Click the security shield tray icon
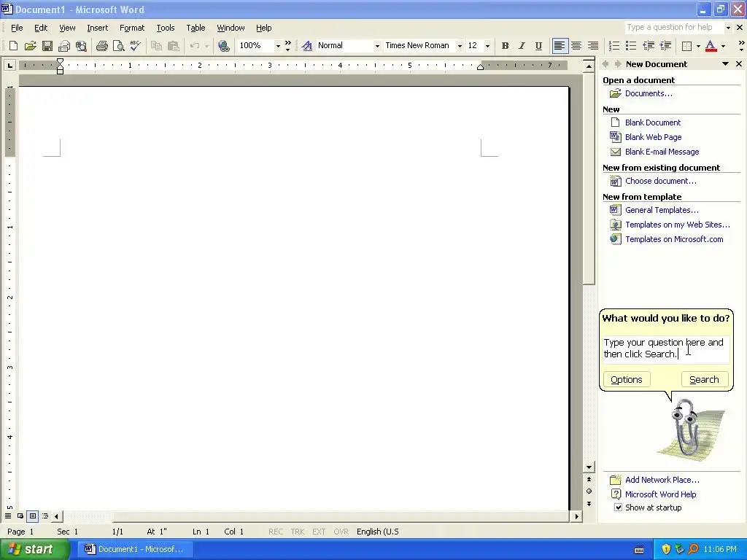 coord(665,549)
